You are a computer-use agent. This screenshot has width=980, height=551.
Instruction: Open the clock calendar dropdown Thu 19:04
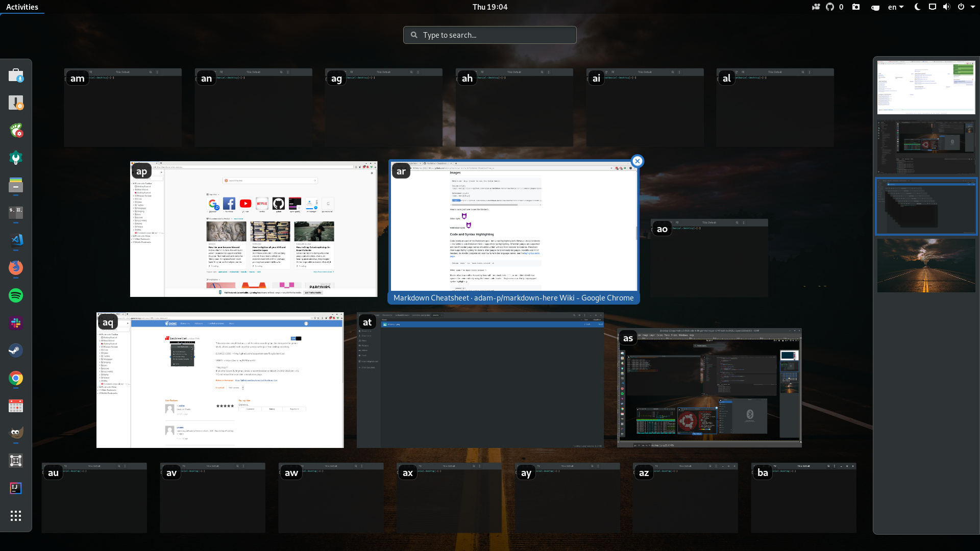(489, 7)
